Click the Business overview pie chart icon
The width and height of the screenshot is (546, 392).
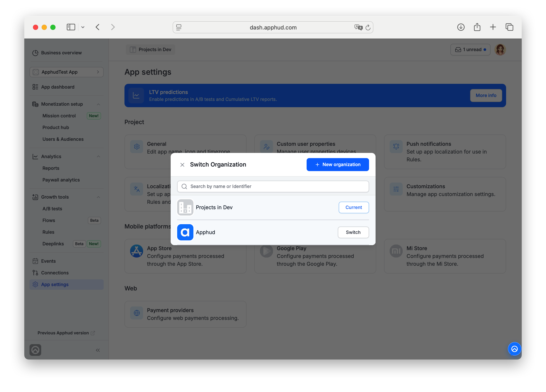click(35, 53)
